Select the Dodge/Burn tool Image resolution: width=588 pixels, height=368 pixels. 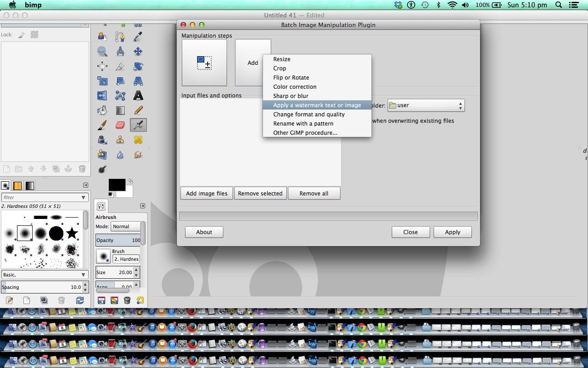(x=102, y=169)
